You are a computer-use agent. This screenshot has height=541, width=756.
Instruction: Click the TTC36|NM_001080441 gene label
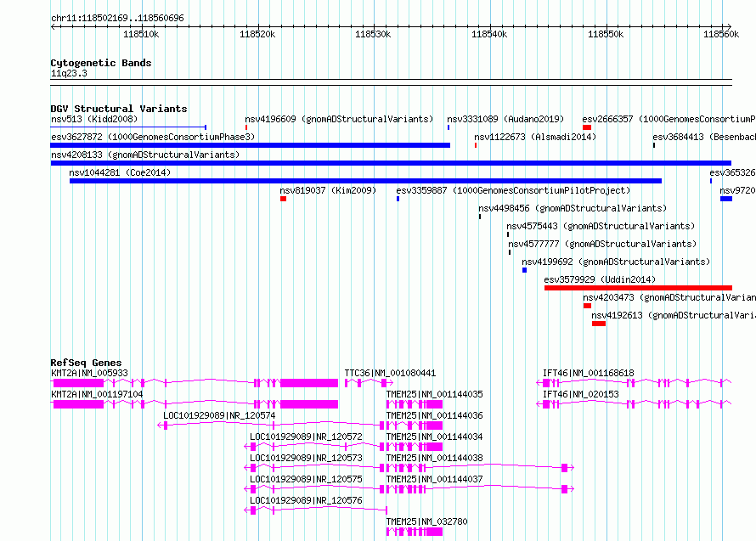click(x=390, y=373)
